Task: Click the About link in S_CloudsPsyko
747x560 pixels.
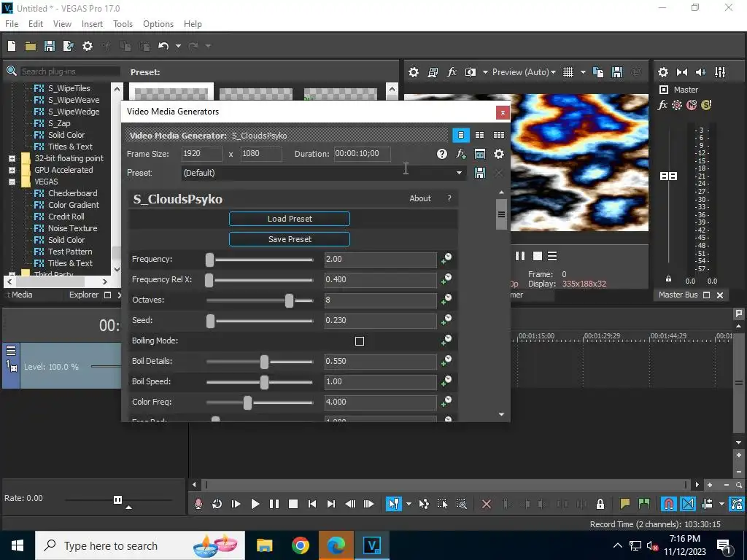Action: pos(420,198)
